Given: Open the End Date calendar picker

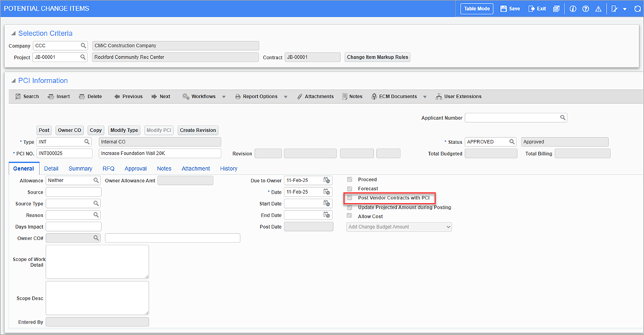Looking at the screenshot, I should 327,215.
